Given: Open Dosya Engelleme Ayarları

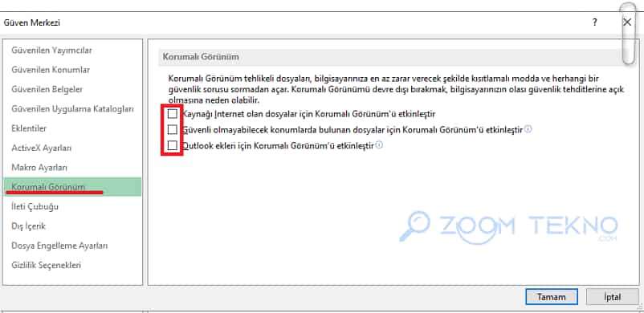Looking at the screenshot, I should tap(59, 246).
